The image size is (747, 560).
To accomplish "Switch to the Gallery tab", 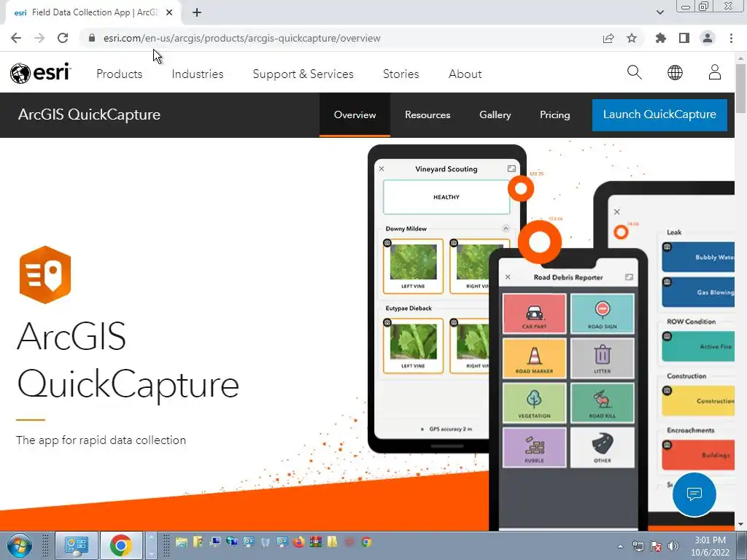I will click(x=495, y=114).
